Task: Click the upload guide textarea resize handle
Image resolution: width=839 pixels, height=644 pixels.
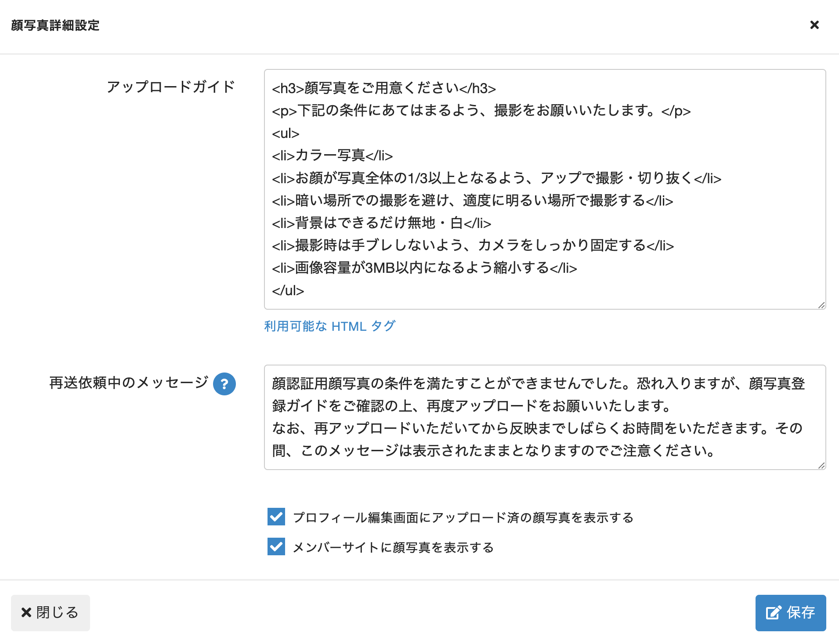Action: [821, 305]
